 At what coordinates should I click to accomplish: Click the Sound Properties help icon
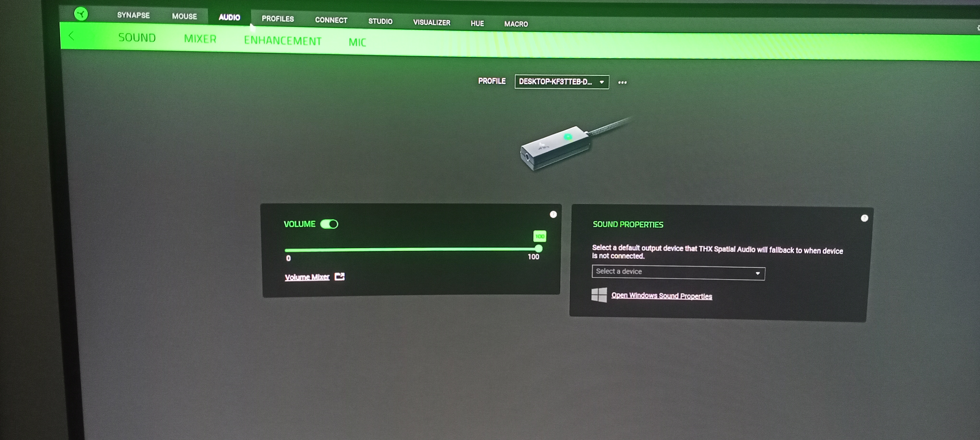pyautogui.click(x=864, y=218)
